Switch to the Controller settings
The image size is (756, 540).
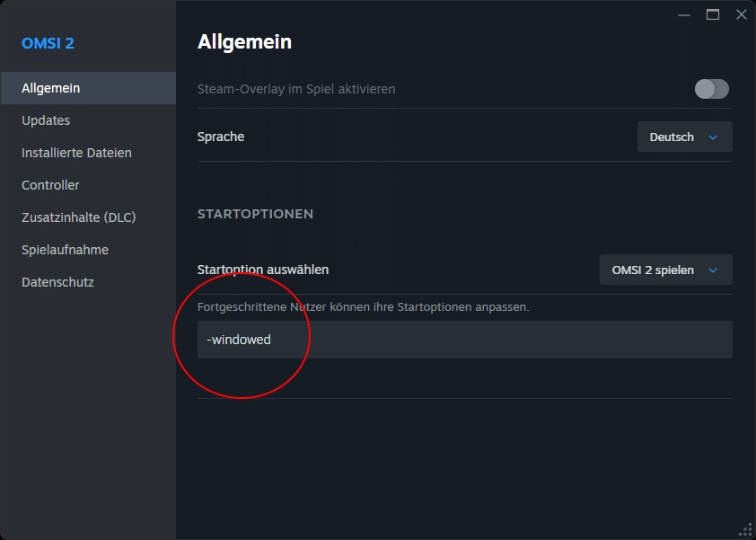click(50, 185)
